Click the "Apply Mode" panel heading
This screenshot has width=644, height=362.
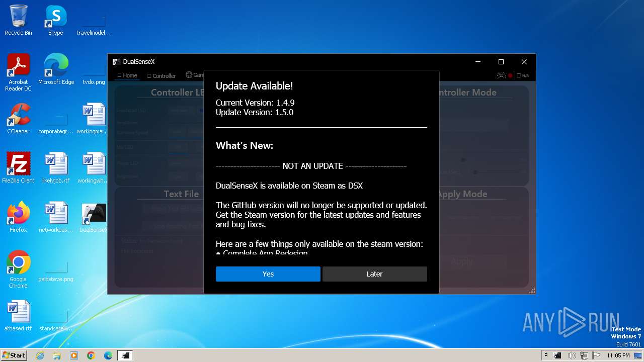[x=463, y=194]
